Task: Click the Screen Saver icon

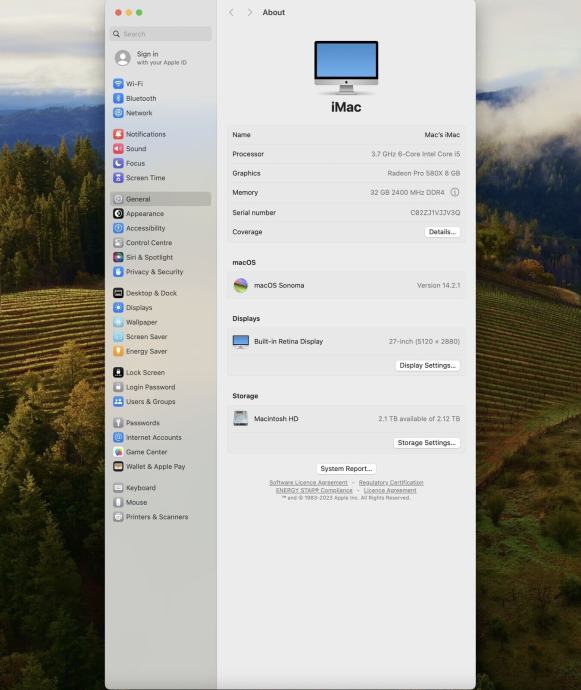Action: tap(118, 337)
